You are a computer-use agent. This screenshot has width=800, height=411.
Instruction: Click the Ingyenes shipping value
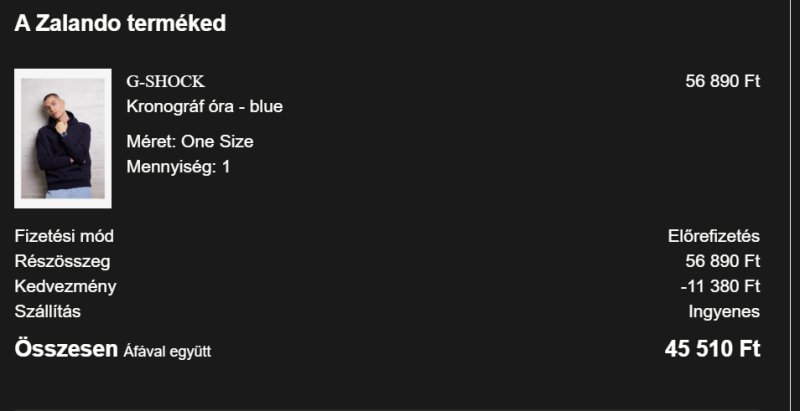point(724,312)
